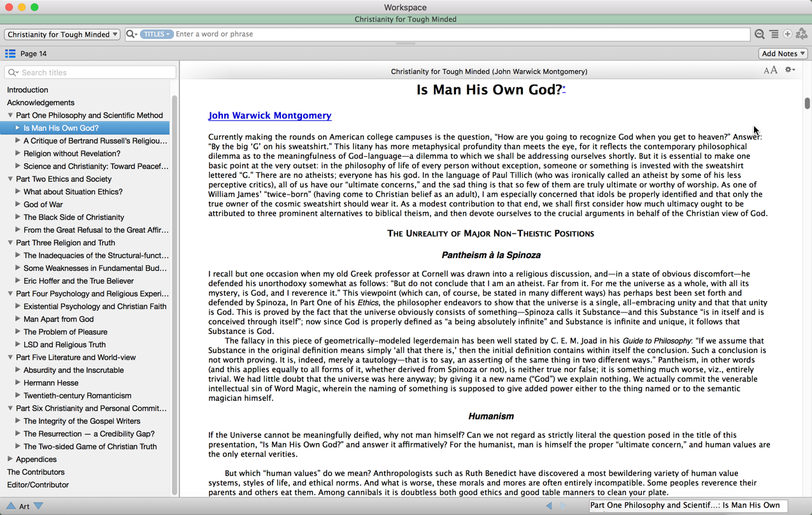812x515 pixels.
Task: Open the Christianity for Tough Minded dropdown
Action: click(62, 34)
